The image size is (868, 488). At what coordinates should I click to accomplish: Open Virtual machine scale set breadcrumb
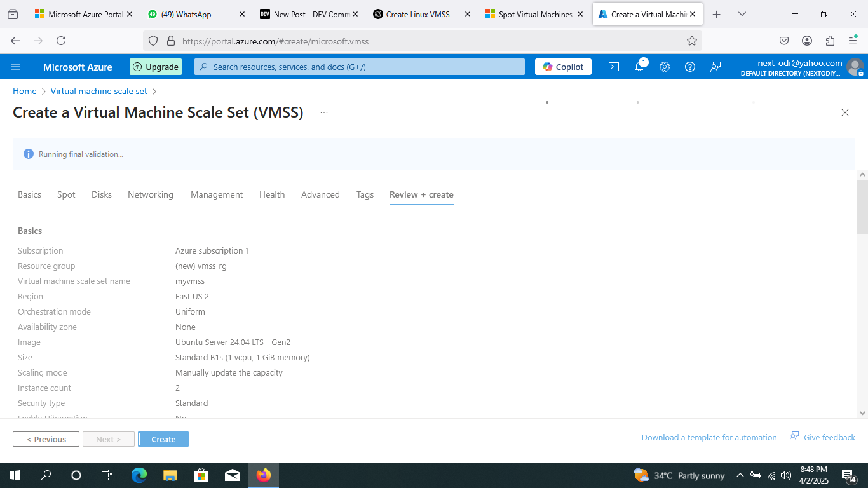coord(98,91)
